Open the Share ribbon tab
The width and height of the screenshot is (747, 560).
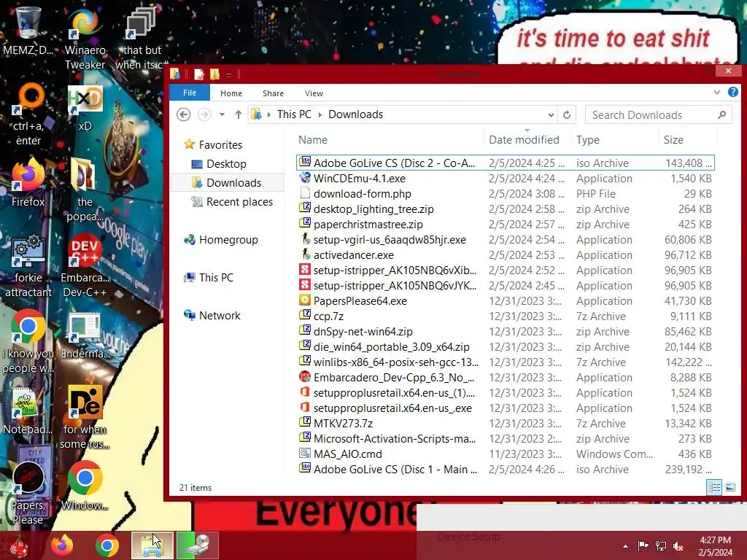pyautogui.click(x=273, y=93)
